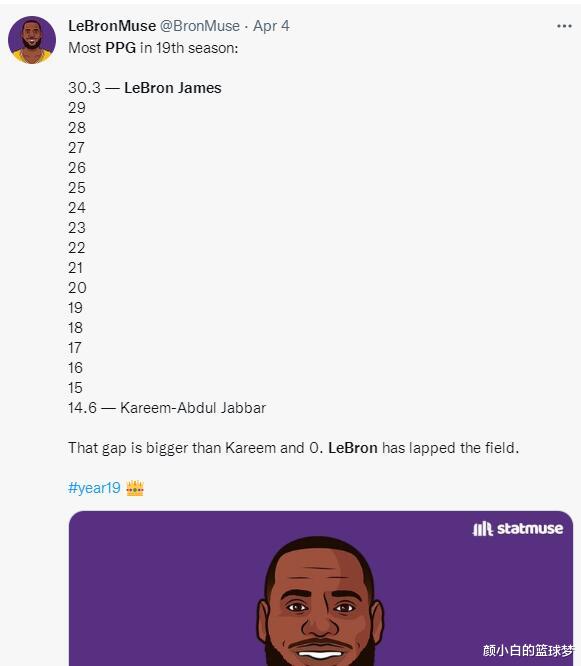The width and height of the screenshot is (581, 666).
Task: Click the crown emoji after hashtag
Action: [135, 488]
